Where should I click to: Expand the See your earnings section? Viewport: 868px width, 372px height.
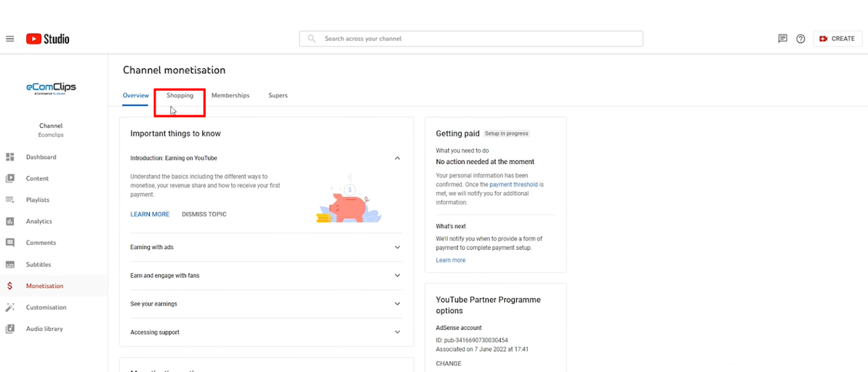(397, 304)
